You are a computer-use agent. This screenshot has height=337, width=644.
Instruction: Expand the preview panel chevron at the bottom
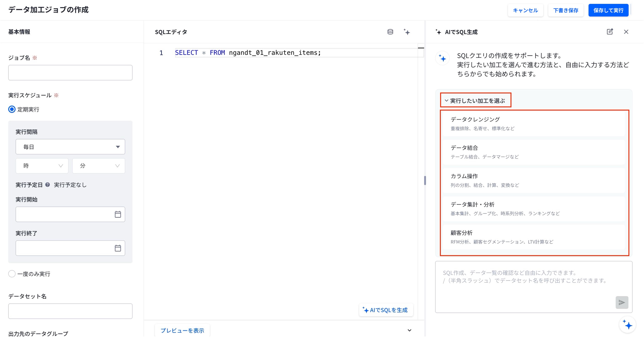409,330
